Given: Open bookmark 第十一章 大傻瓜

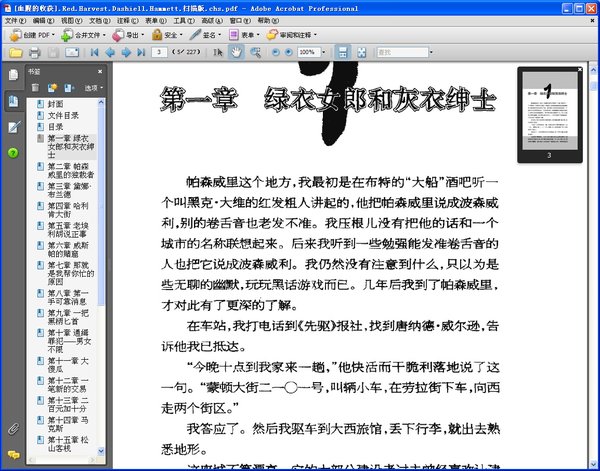Looking at the screenshot, I should [68, 365].
